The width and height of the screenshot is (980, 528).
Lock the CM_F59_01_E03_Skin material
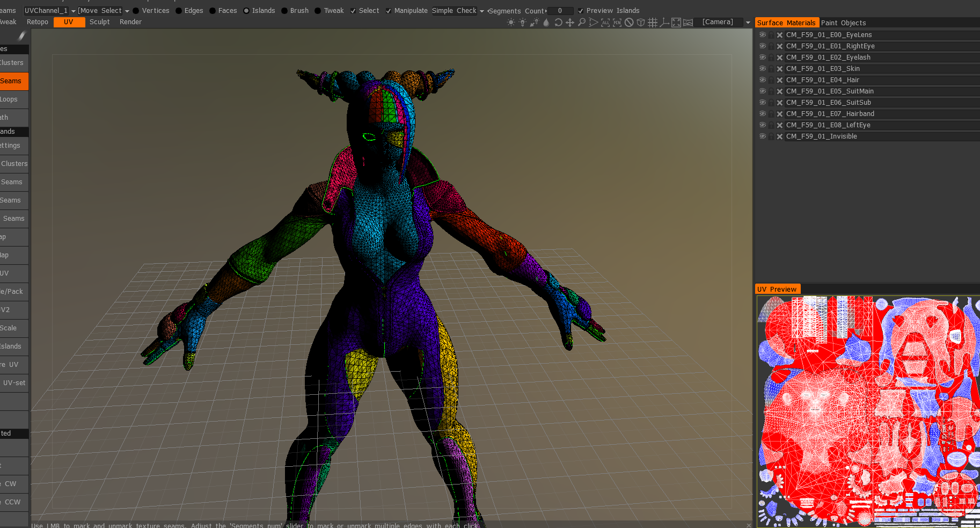click(771, 69)
